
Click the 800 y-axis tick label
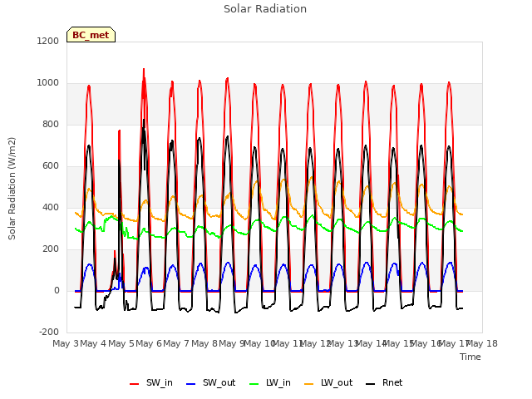[51, 124]
